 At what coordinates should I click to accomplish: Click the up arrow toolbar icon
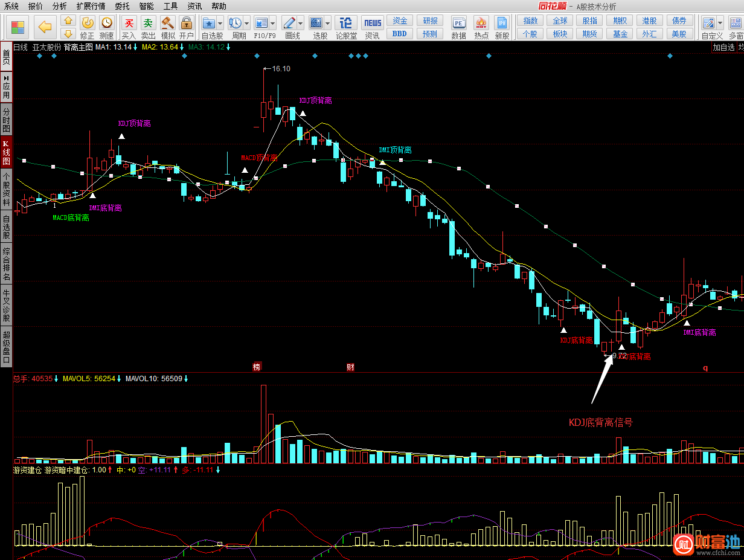pyautogui.click(x=68, y=21)
